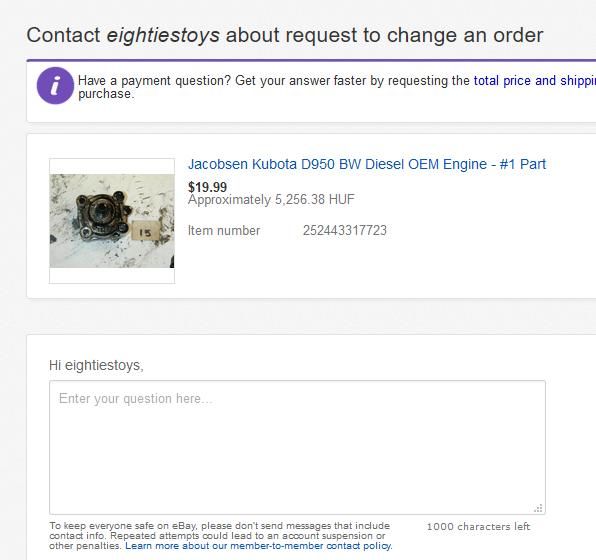
Task: Click the purple information icon
Action: (x=55, y=86)
